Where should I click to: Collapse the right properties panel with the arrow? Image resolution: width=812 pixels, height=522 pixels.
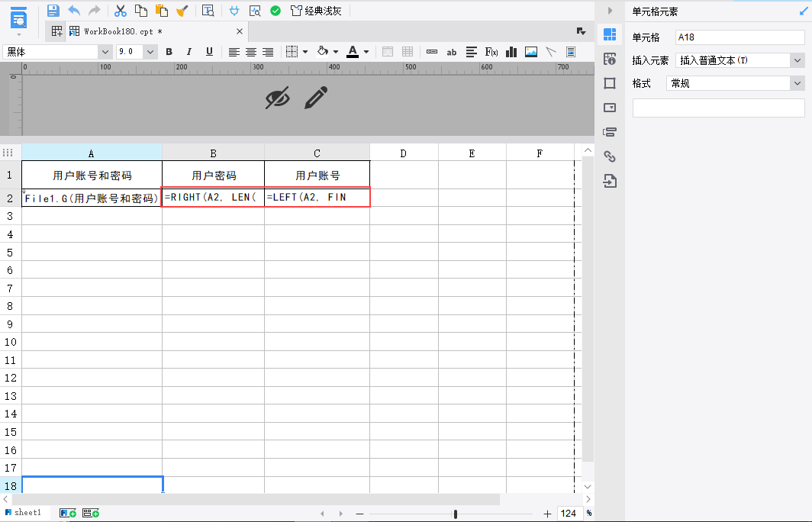[610, 11]
